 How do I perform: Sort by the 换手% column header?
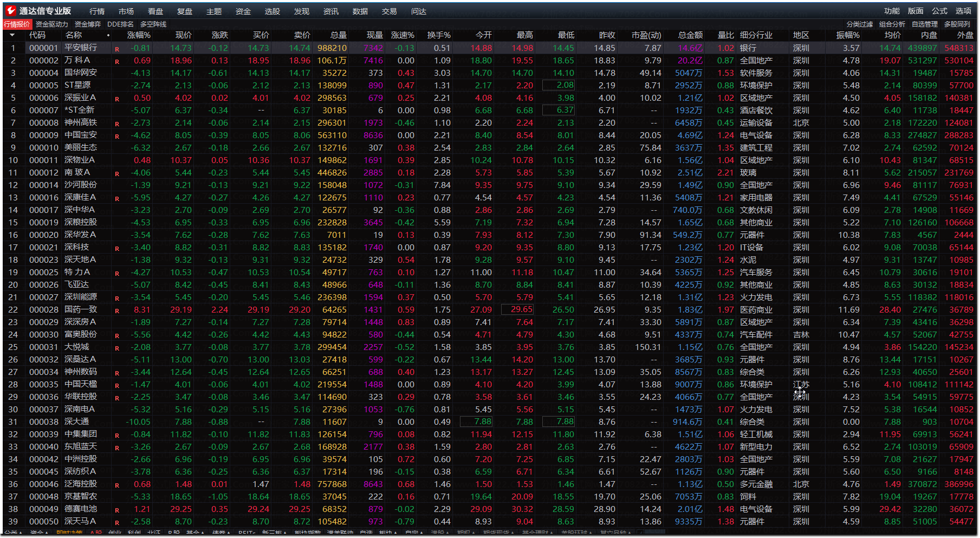[439, 35]
